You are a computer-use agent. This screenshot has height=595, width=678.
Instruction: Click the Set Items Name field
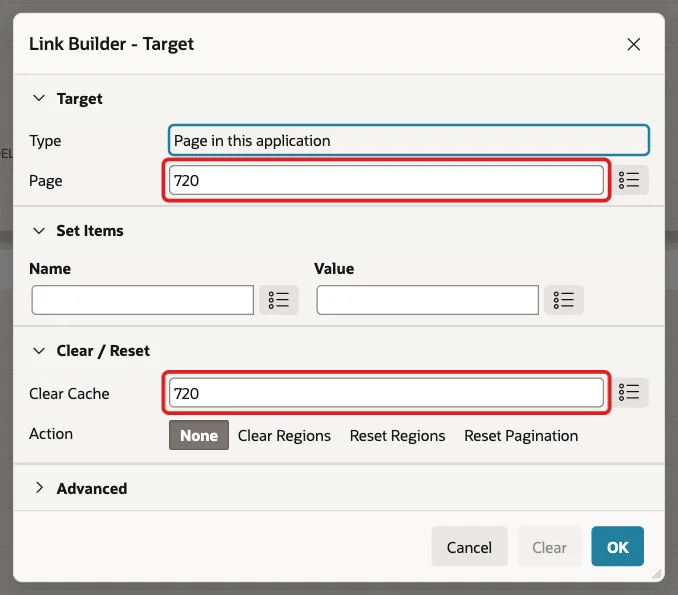click(x=143, y=300)
